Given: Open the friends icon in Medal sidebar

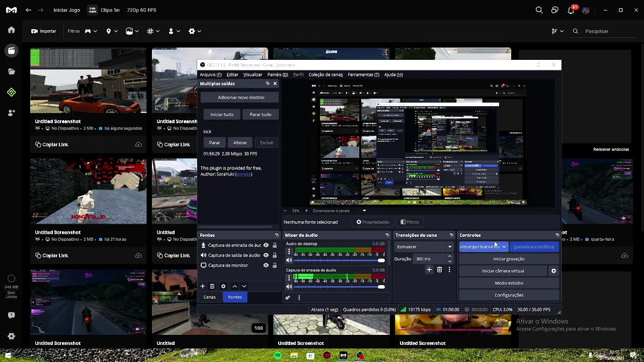Looking at the screenshot, I should [x=11, y=113].
